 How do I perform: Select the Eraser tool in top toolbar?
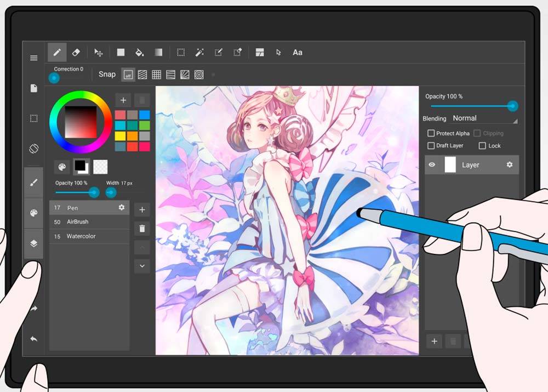coord(76,53)
